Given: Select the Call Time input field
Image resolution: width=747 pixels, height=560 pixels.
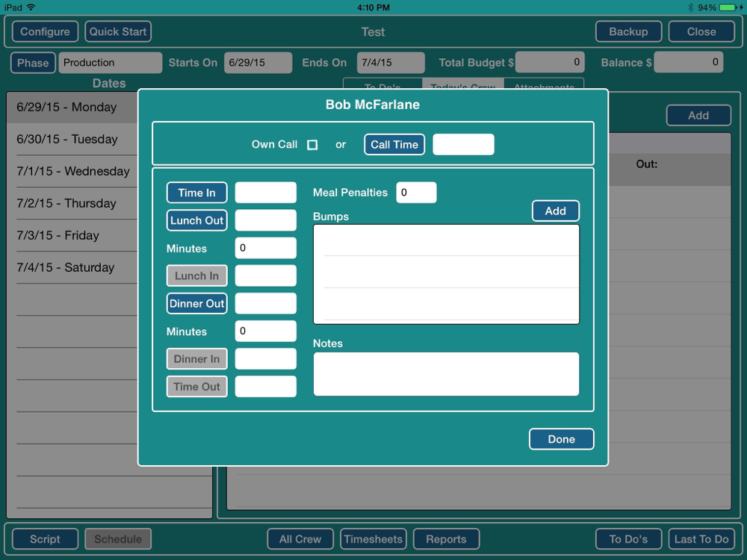Looking at the screenshot, I should pos(463,145).
